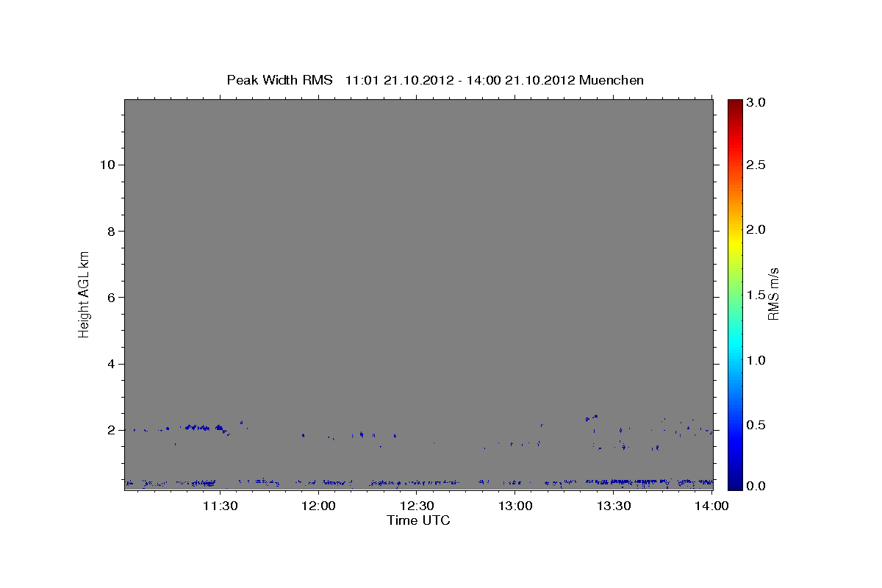Click the blue data cluster above 2 km near 13:25
Image resolution: width=882 pixels, height=588 pixels.
(x=592, y=417)
